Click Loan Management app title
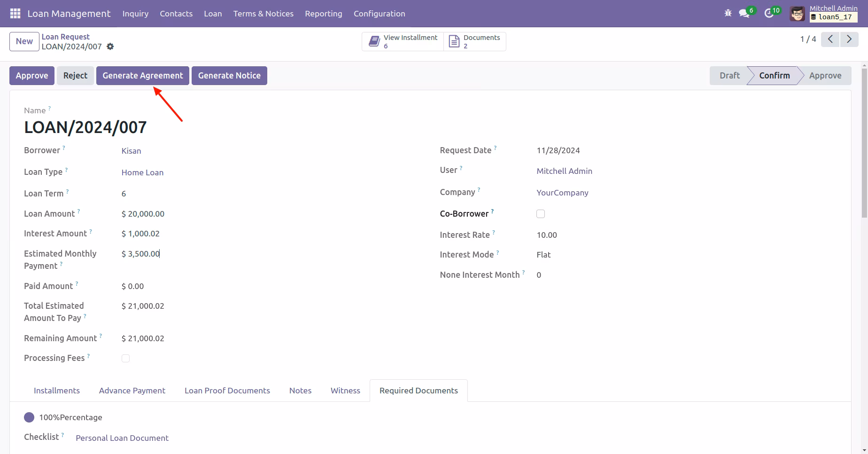 click(69, 14)
